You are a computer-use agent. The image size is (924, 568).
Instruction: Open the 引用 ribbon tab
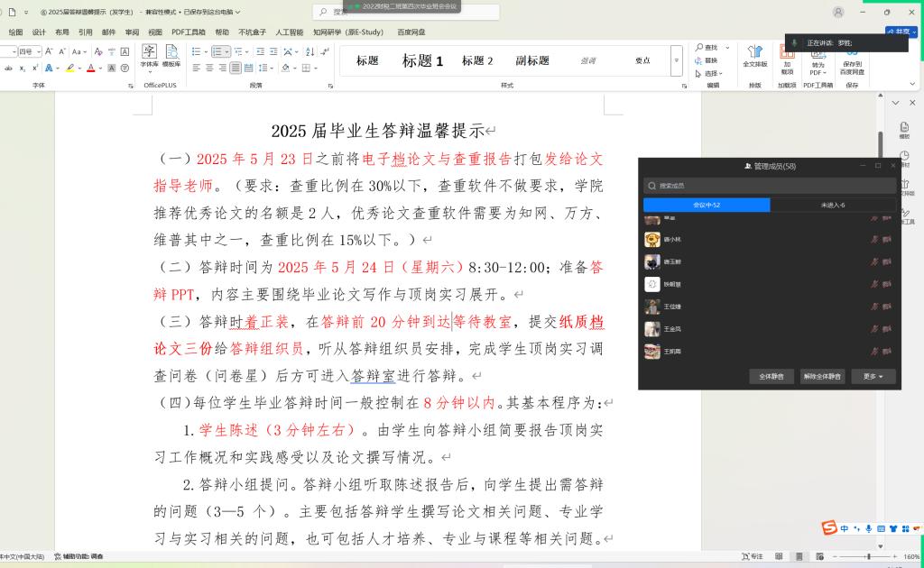[x=85, y=32]
